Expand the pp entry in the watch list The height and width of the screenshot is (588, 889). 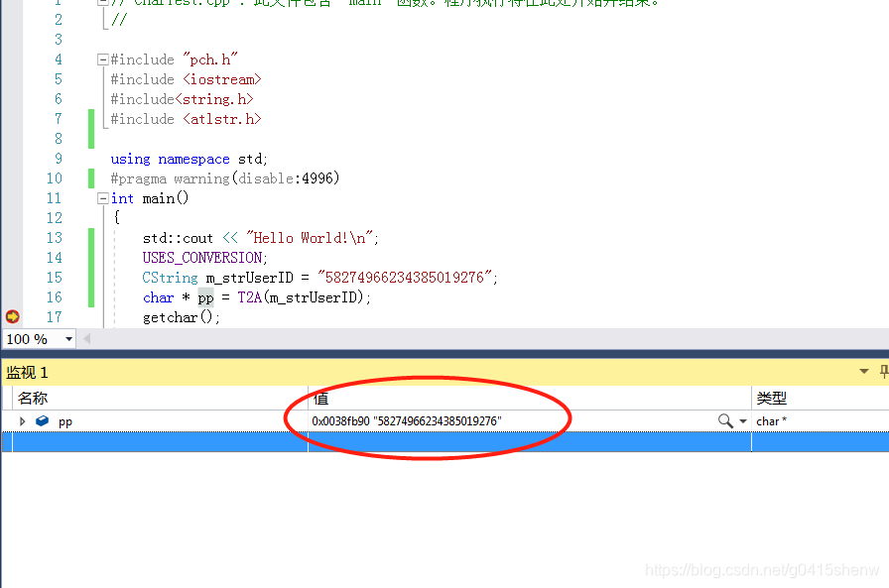tap(22, 420)
